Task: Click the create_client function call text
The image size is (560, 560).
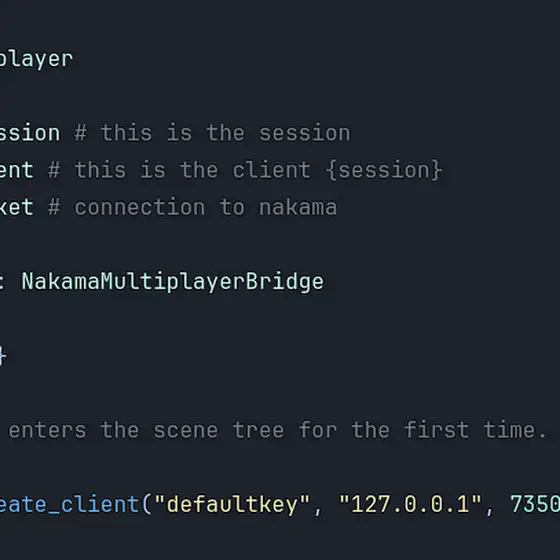Action: pos(69,505)
